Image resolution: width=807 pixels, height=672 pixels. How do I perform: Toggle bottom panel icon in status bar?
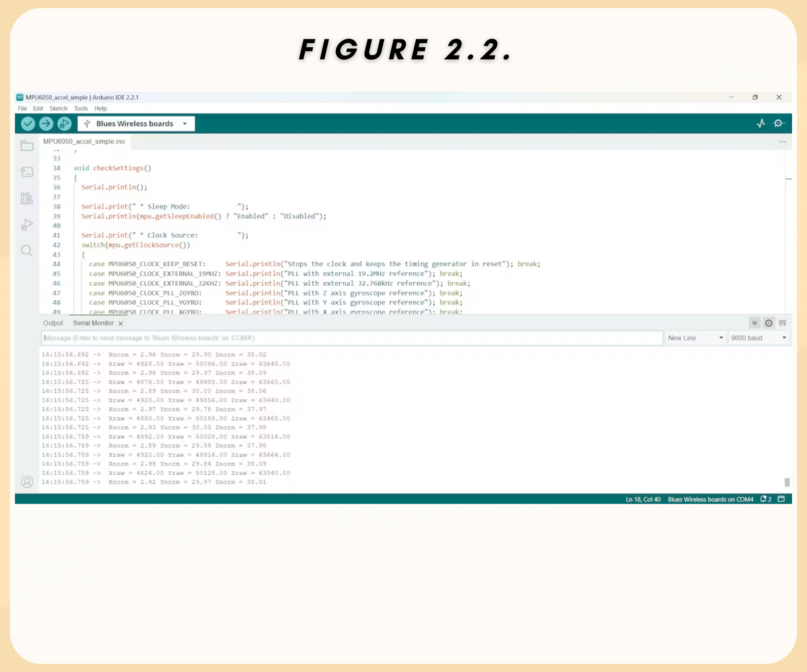[x=781, y=499]
